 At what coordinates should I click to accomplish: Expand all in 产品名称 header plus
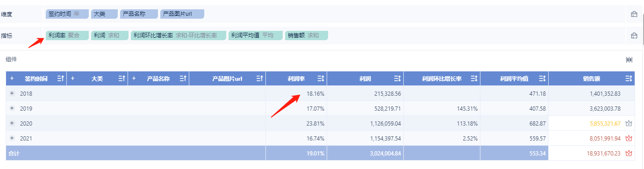134,78
